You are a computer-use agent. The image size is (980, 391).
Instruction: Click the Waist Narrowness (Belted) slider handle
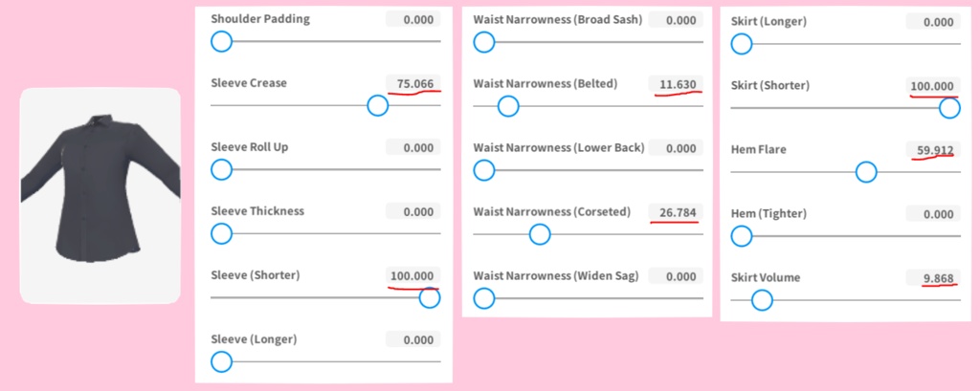point(508,106)
